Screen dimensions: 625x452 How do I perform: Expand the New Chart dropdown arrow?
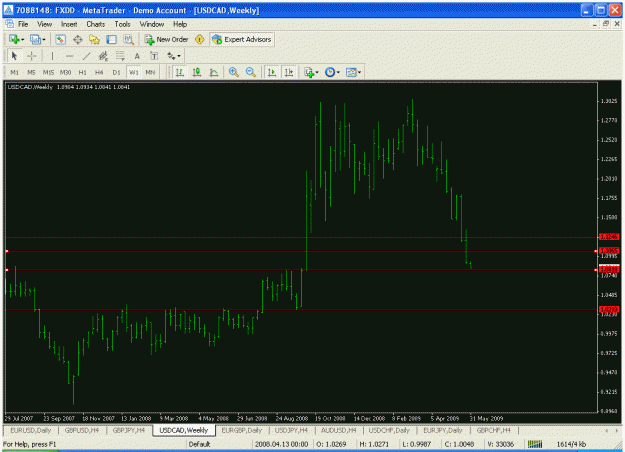(23, 39)
